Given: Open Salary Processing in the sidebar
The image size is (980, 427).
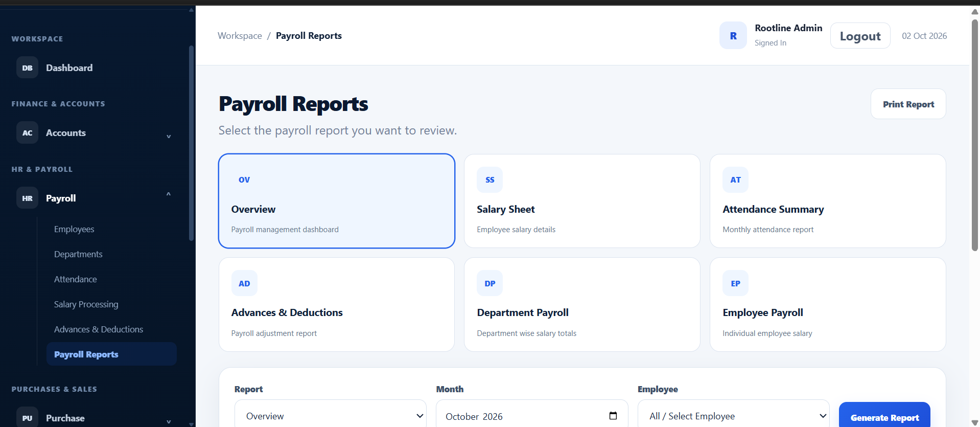Looking at the screenshot, I should pos(86,304).
